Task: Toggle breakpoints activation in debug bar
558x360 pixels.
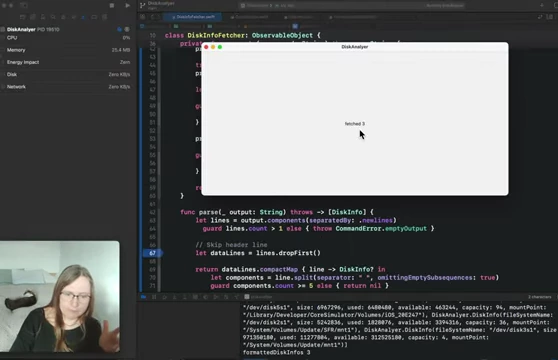Action: click(x=143, y=297)
